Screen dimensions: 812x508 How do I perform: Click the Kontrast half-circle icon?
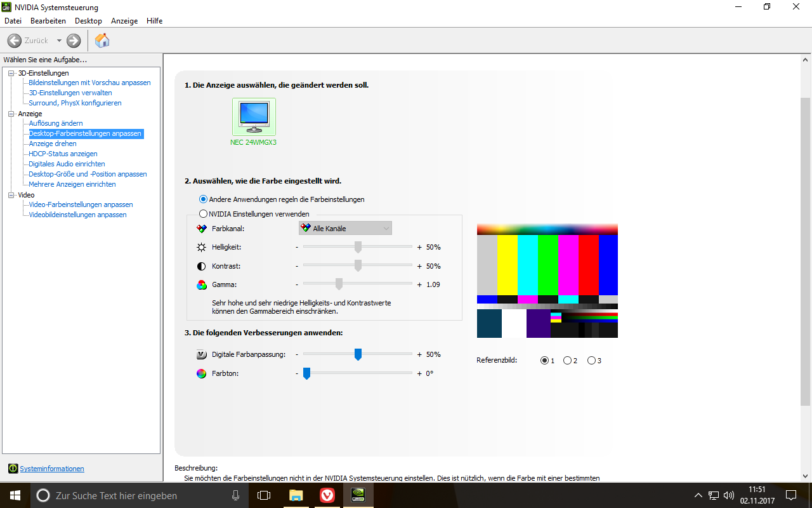[201, 266]
